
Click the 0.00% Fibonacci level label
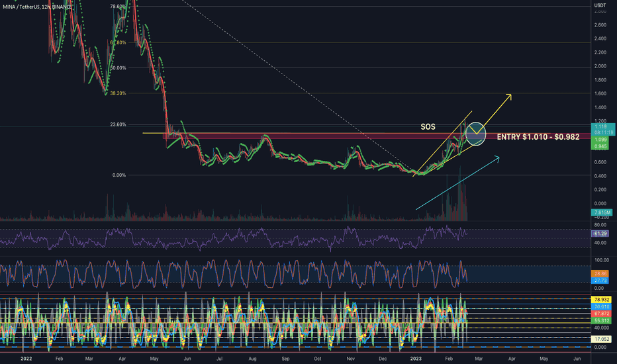(119, 175)
